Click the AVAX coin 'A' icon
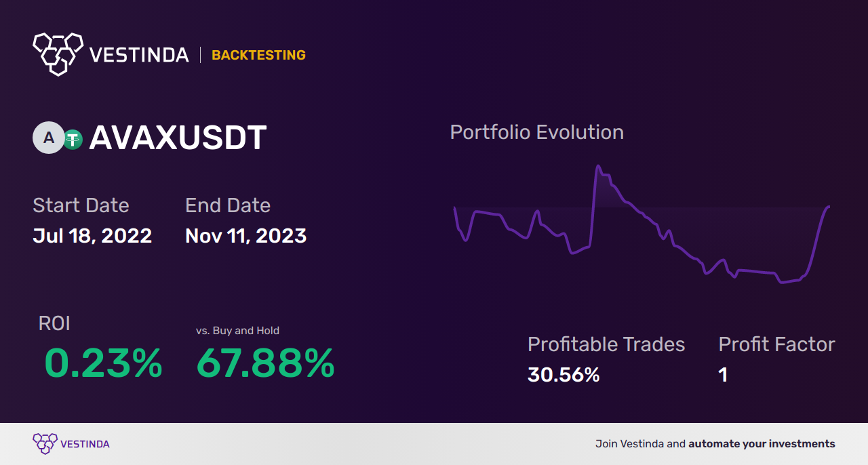 [47, 138]
